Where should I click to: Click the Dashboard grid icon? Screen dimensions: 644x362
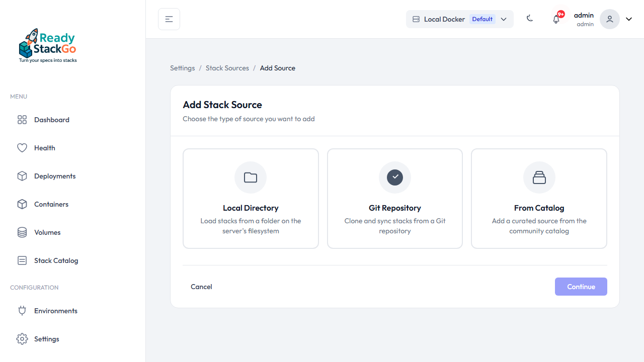22,120
